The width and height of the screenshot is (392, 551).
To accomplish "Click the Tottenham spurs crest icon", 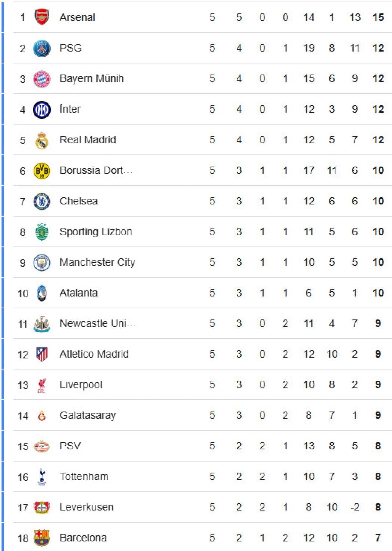I will pyautogui.click(x=42, y=477).
